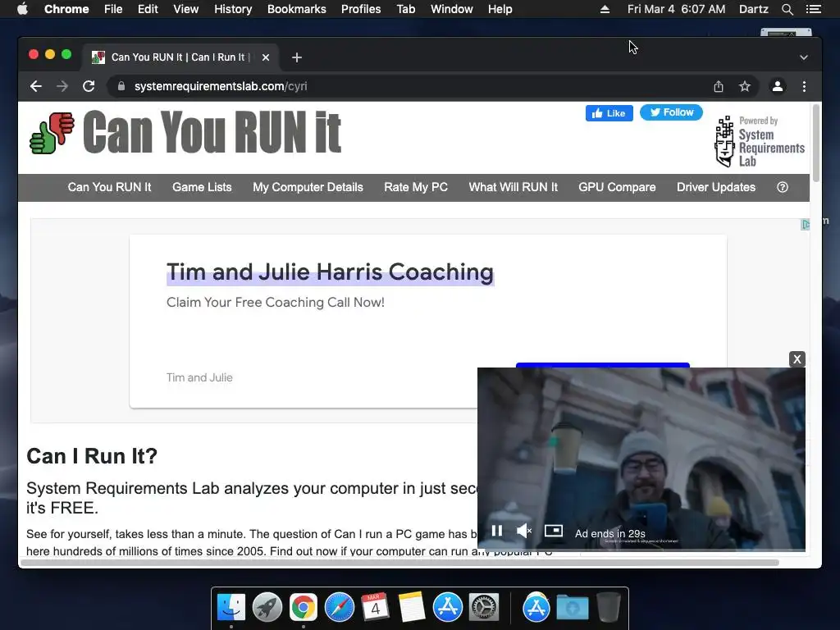Open the Apple menu

pyautogui.click(x=22, y=9)
